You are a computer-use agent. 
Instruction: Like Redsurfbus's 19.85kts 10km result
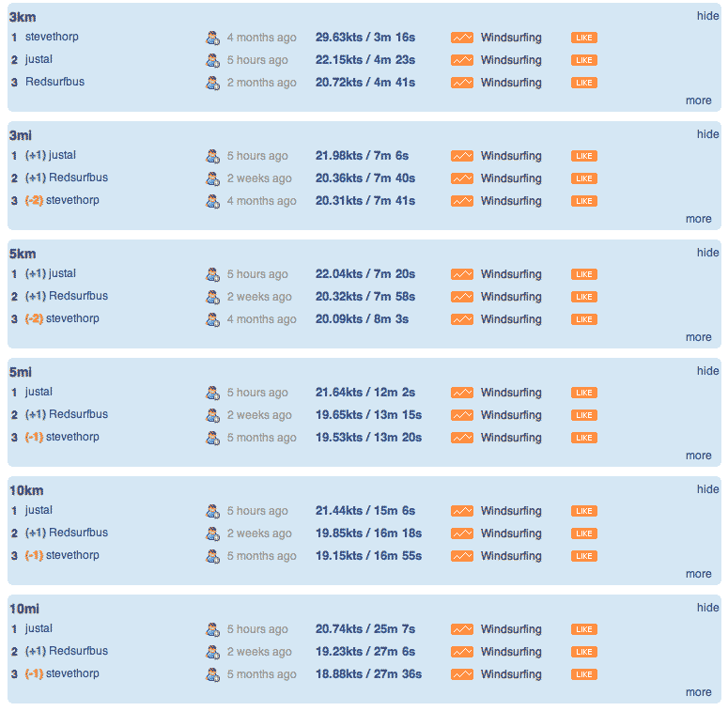pos(584,533)
